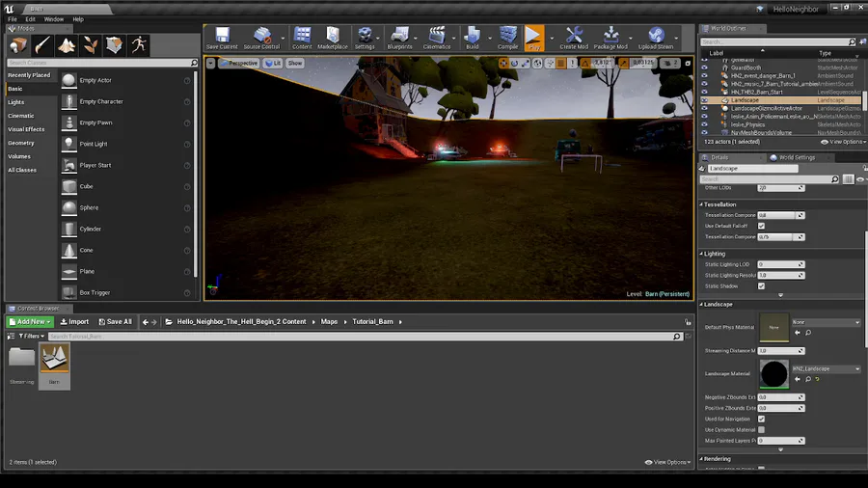Open World Outliner View Options
This screenshot has height=488, width=868.
pyautogui.click(x=843, y=142)
